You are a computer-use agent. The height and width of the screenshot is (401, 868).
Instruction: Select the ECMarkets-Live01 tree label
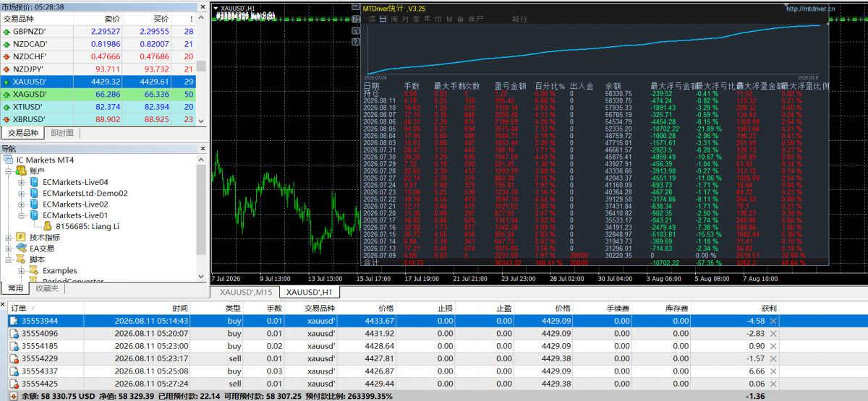(75, 215)
